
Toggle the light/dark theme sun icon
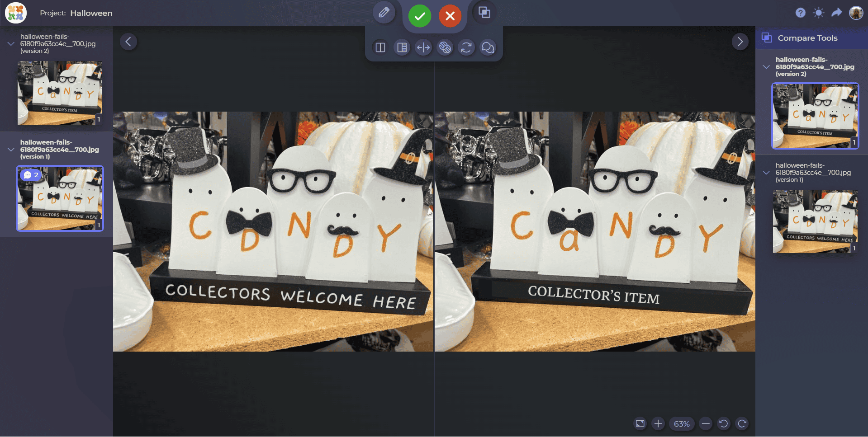click(x=818, y=13)
